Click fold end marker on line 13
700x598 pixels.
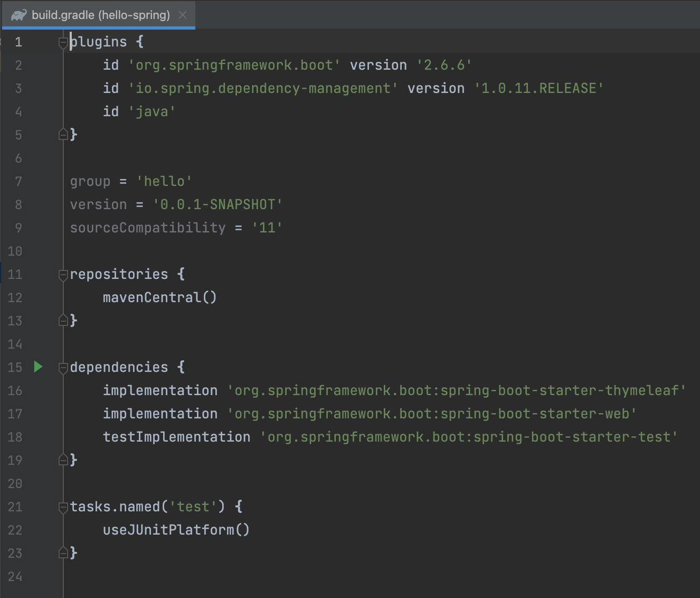pos(63,321)
